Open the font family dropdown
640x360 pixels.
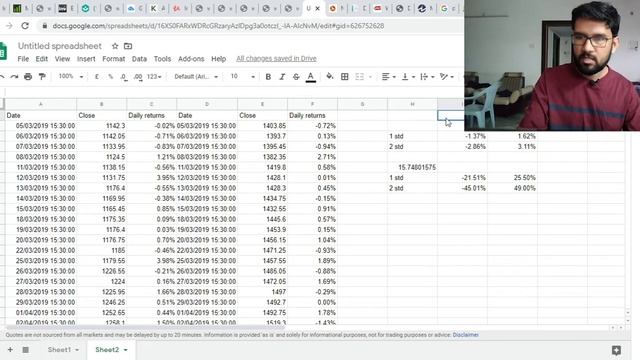196,77
